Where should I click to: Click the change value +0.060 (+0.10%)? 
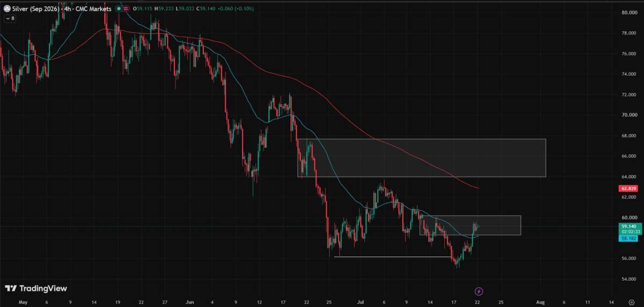click(236, 9)
